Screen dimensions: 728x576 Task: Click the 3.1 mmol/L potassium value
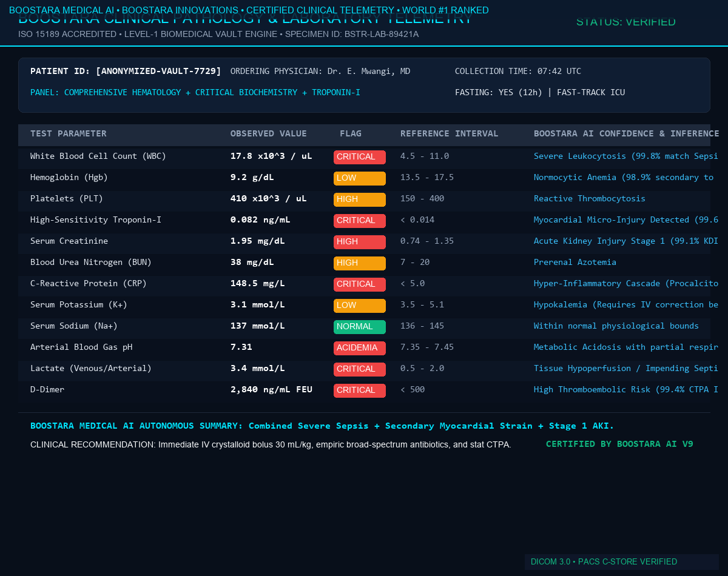click(x=258, y=304)
